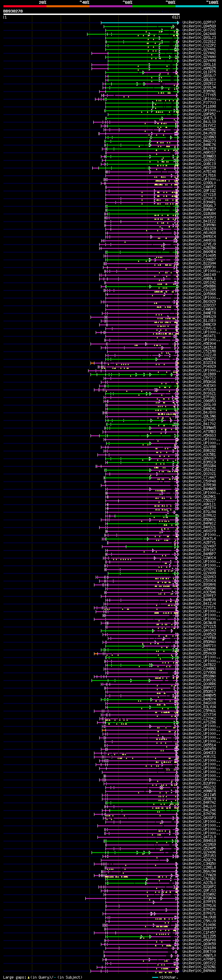This screenshot has height=980, width=222.
Task: Click hit label UniRef100_B4HN65
Action: click(x=199, y=489)
